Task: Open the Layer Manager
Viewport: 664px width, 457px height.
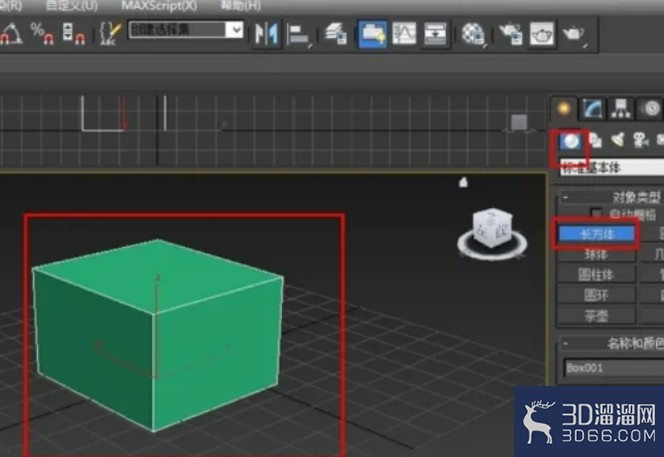Action: pyautogui.click(x=336, y=33)
